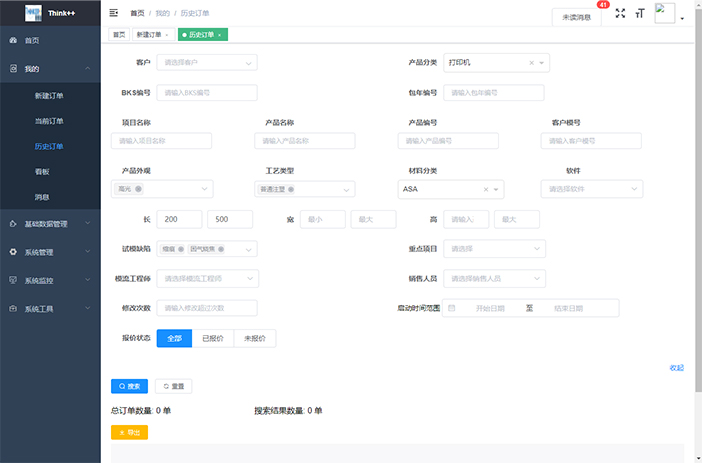The height and width of the screenshot is (463, 702).
Task: Focus the 包年编号 input field
Action: click(x=494, y=93)
